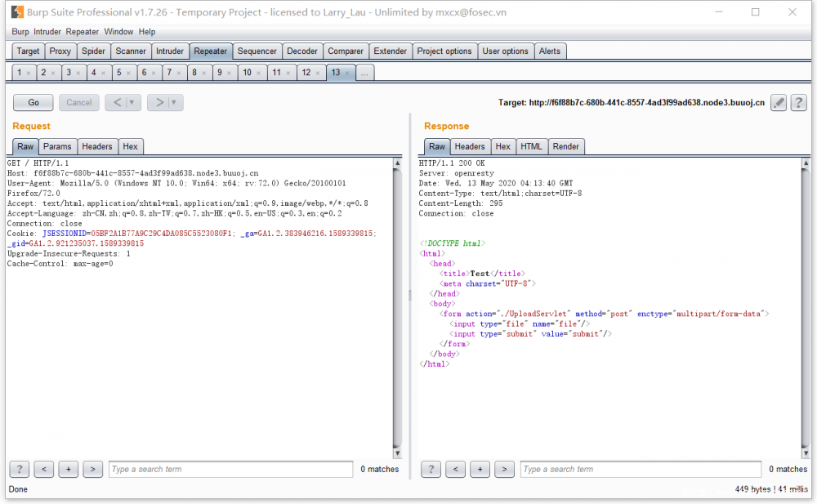Select the request Params tab

coord(57,146)
